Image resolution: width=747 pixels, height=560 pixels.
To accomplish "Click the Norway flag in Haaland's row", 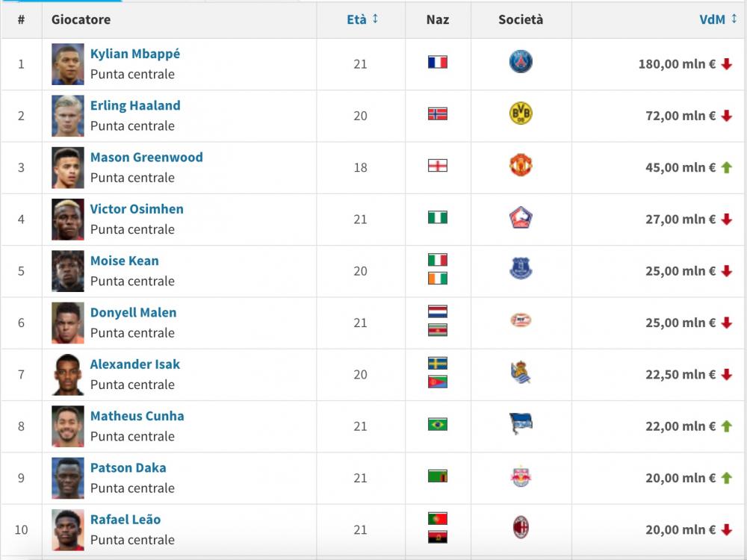I will click(x=437, y=113).
